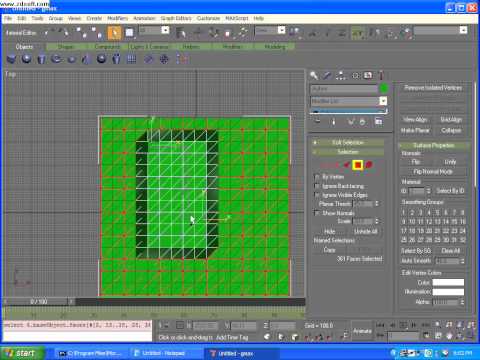This screenshot has height=360, width=480.
Task: Collapse the Edit Selection rollout
Action: point(348,143)
